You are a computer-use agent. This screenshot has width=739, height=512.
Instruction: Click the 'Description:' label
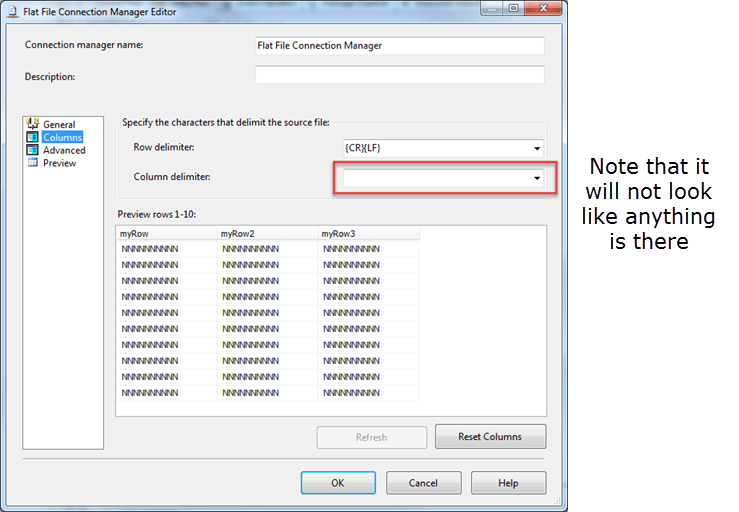tap(50, 76)
